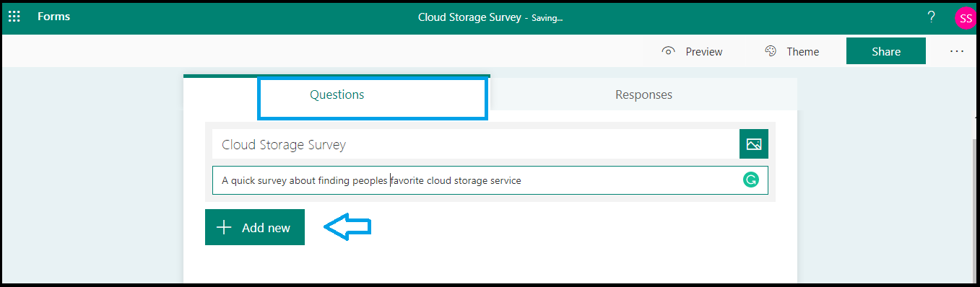Click the plus icon beside Add new
The width and height of the screenshot is (980, 287).
point(224,227)
